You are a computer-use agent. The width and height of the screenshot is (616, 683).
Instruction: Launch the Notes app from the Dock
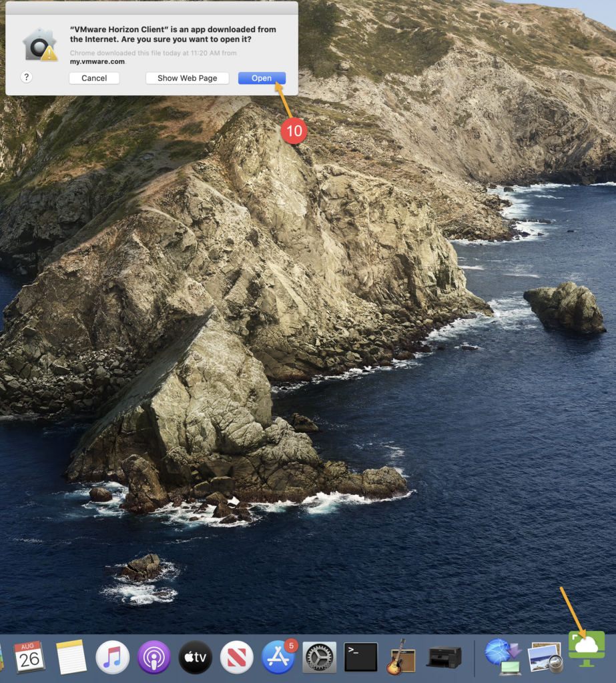[x=71, y=657]
